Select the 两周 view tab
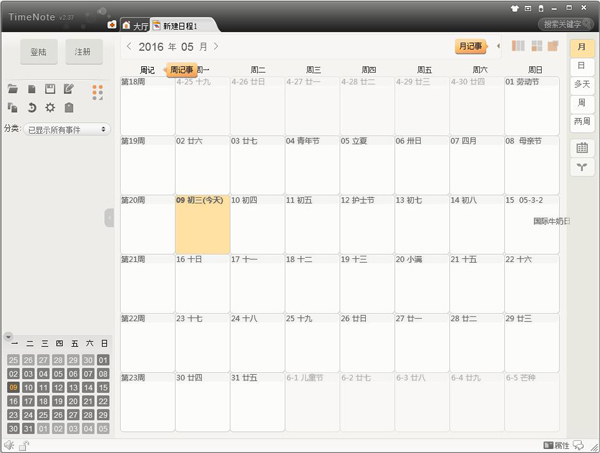This screenshot has height=453, width=600. click(582, 122)
